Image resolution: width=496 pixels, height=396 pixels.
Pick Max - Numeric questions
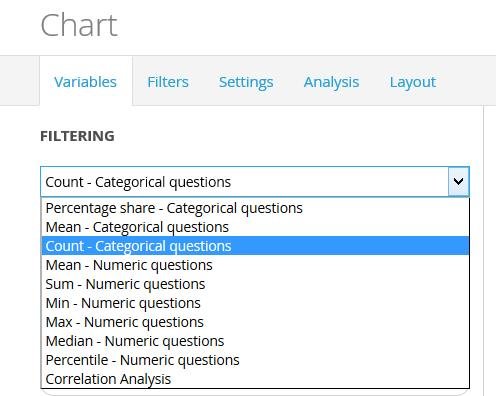tap(255, 322)
